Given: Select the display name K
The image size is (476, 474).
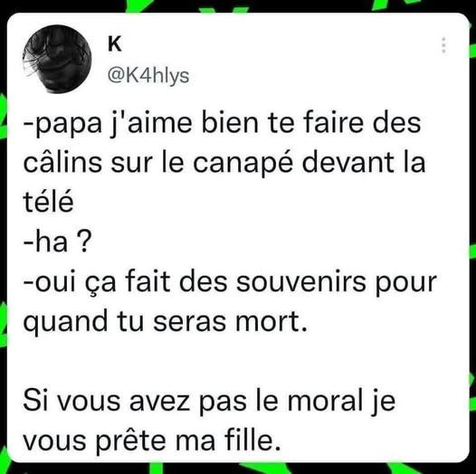Looking at the screenshot, I should pos(115,44).
